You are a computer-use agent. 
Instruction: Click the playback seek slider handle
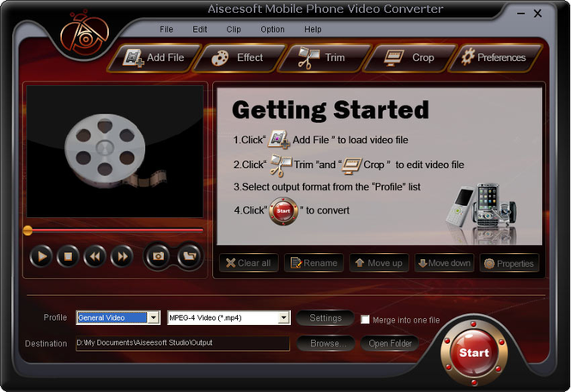(x=27, y=231)
